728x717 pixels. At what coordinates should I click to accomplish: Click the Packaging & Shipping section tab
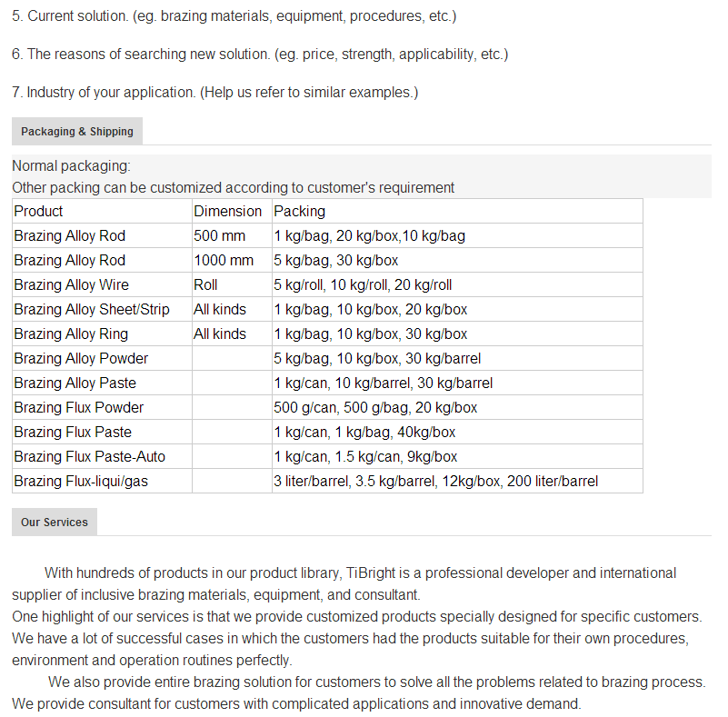[77, 132]
